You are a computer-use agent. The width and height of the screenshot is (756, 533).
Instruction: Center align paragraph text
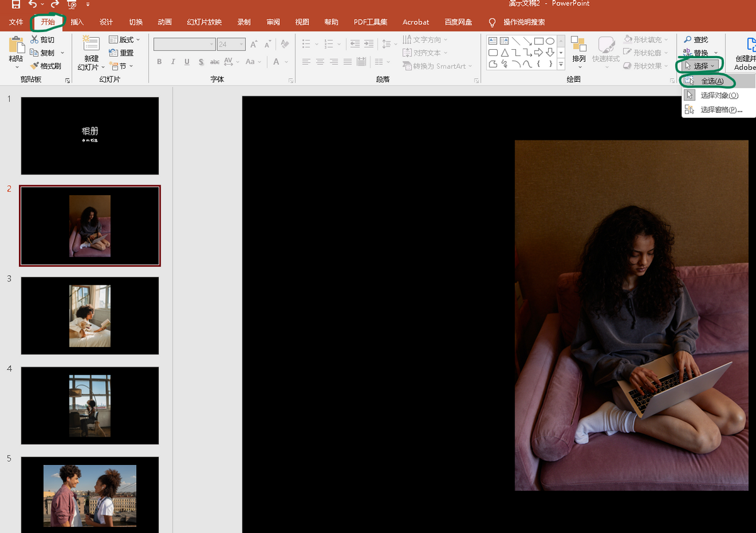pos(321,62)
